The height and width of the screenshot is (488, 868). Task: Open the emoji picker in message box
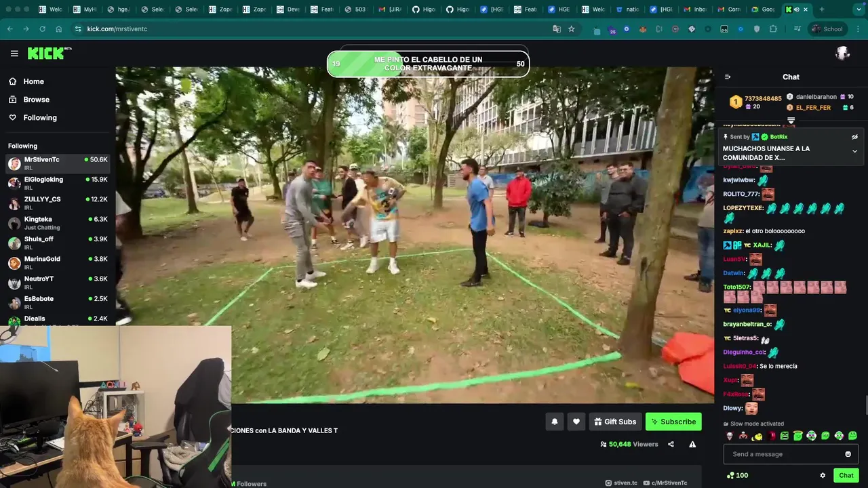pos(848,454)
